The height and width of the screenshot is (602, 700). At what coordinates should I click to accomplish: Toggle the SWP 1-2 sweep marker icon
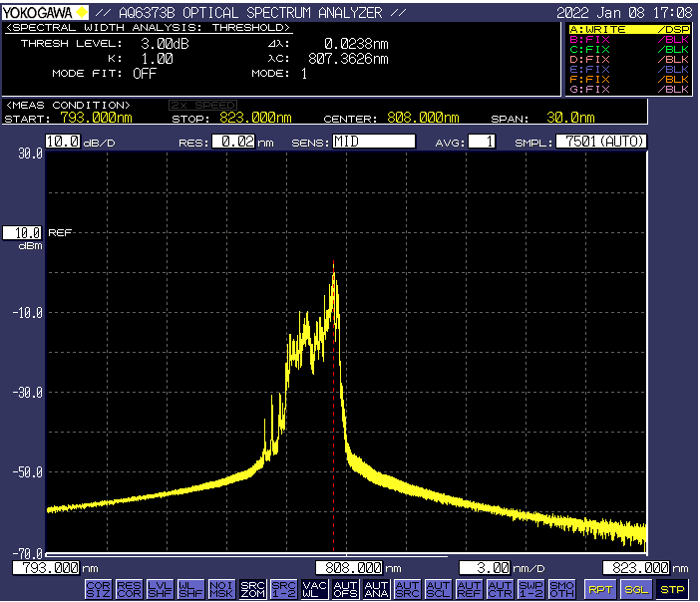click(530, 589)
